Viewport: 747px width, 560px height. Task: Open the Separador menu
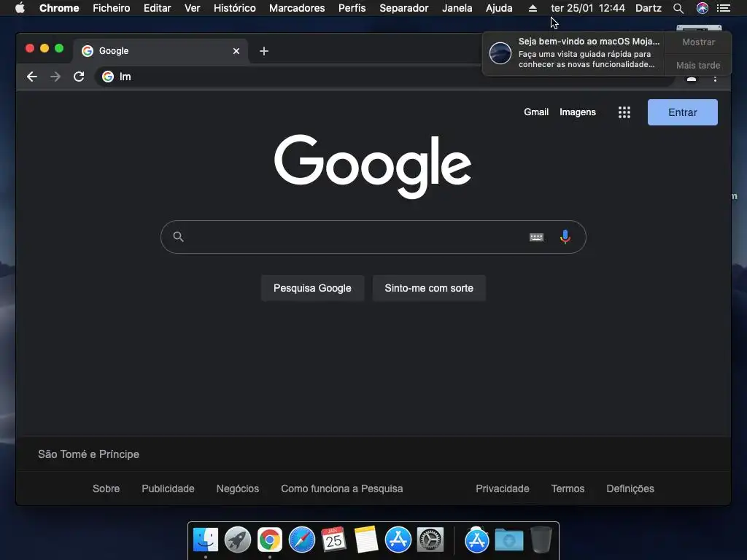tap(404, 8)
